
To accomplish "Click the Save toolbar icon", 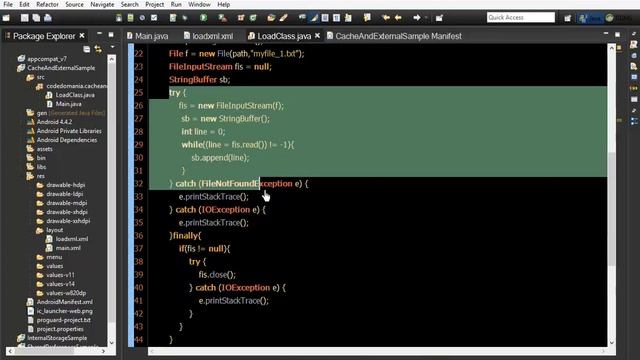I will click(x=25, y=18).
